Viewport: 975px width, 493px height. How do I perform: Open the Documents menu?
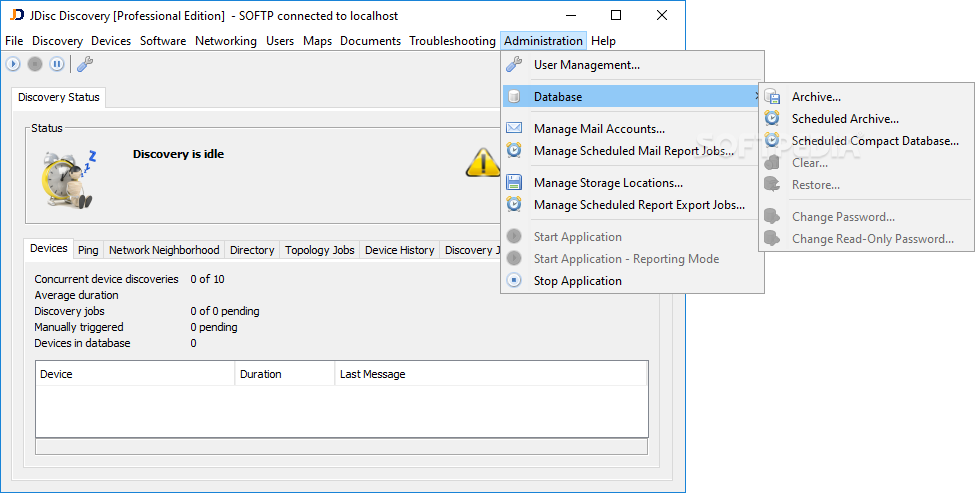tap(370, 41)
